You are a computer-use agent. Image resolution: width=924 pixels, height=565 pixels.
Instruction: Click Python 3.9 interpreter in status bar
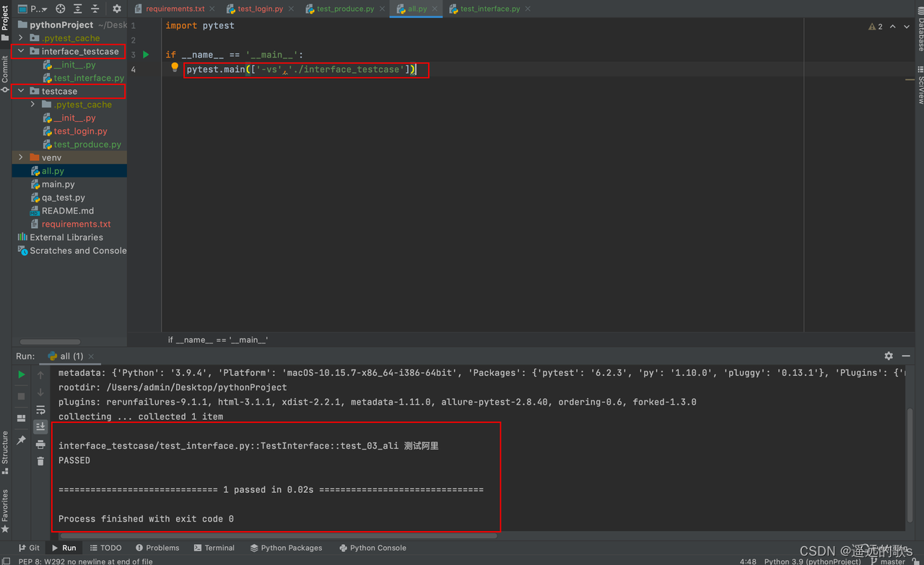click(812, 561)
